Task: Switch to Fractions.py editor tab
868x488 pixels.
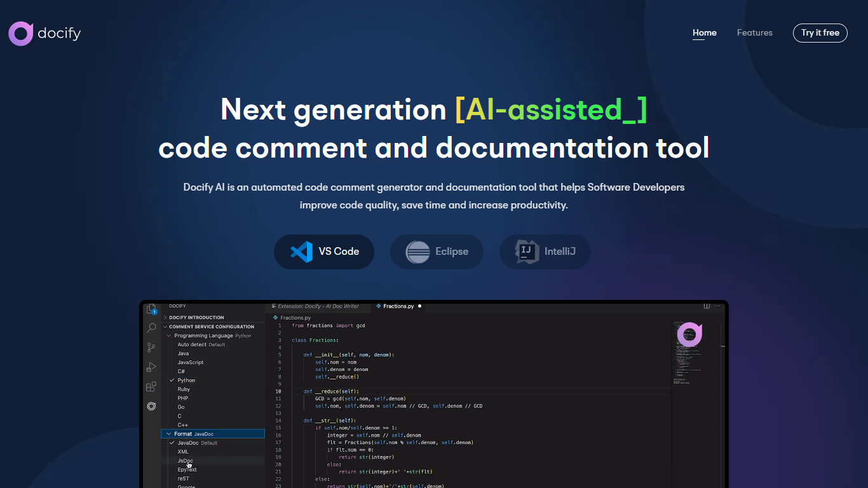Action: (x=398, y=306)
